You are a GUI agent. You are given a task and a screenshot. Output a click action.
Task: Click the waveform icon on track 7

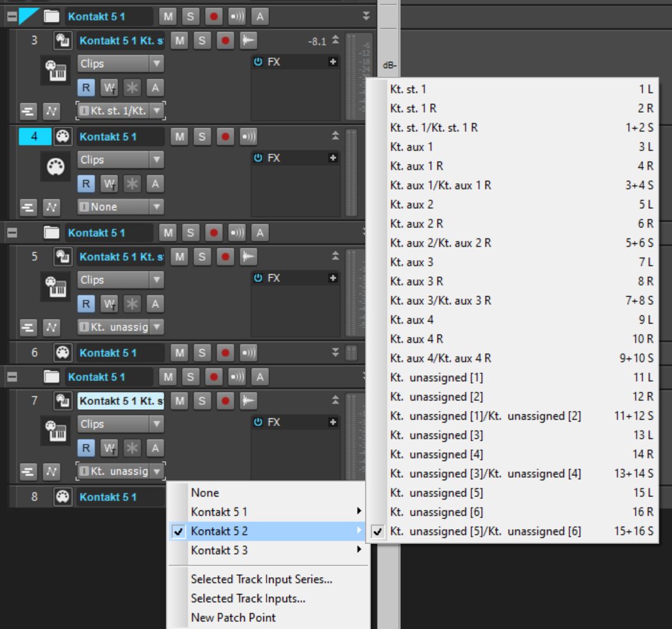tap(248, 400)
